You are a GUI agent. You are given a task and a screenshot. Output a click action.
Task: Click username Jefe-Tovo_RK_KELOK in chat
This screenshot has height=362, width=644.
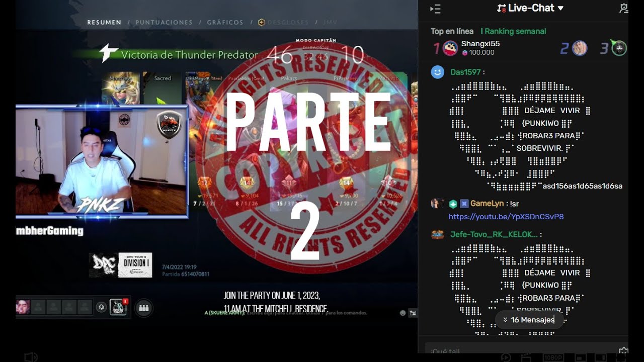[x=494, y=235]
